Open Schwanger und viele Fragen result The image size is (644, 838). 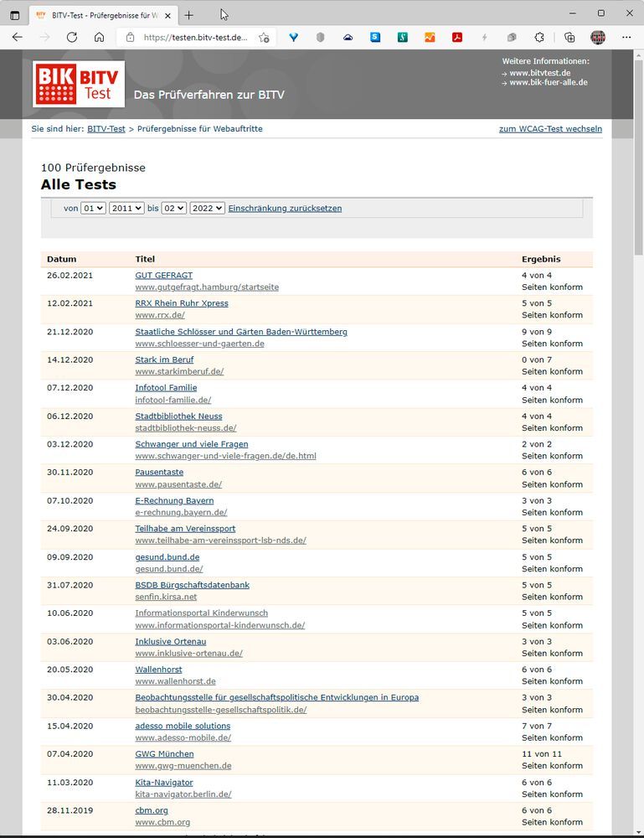tap(192, 444)
